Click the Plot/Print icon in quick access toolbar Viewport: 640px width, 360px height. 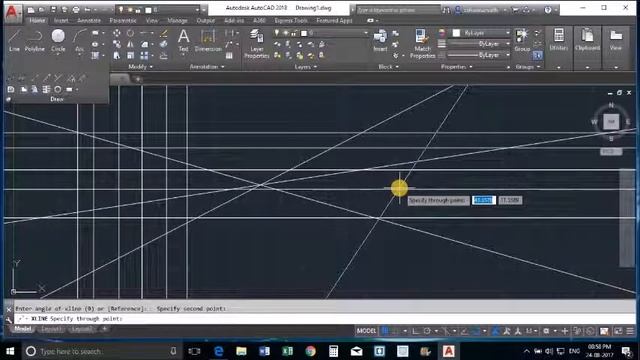76,9
